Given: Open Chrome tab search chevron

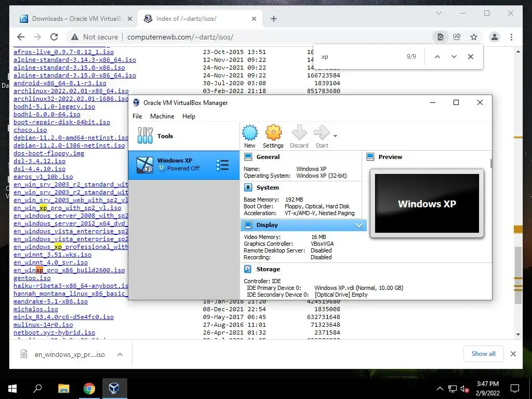Looking at the screenshot, I should [438, 13].
